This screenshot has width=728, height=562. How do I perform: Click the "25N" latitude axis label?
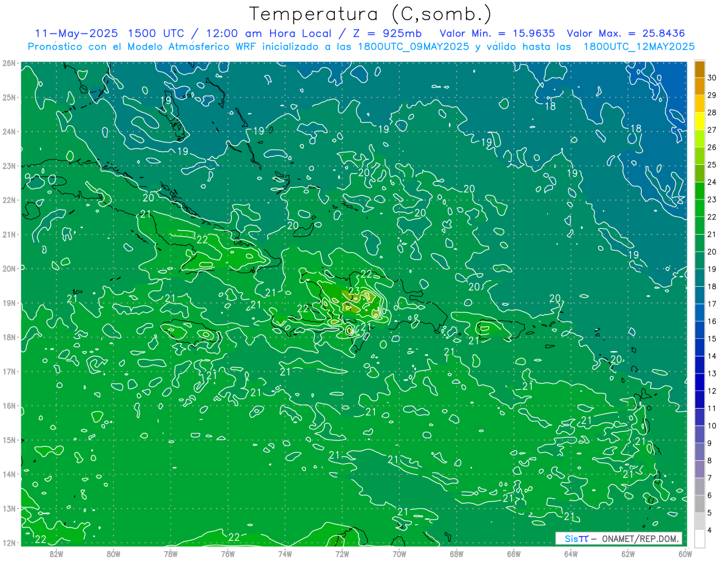pyautogui.click(x=9, y=97)
